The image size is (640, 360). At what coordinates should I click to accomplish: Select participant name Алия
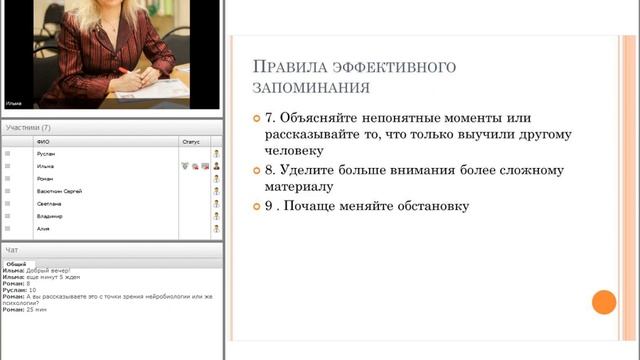43,229
